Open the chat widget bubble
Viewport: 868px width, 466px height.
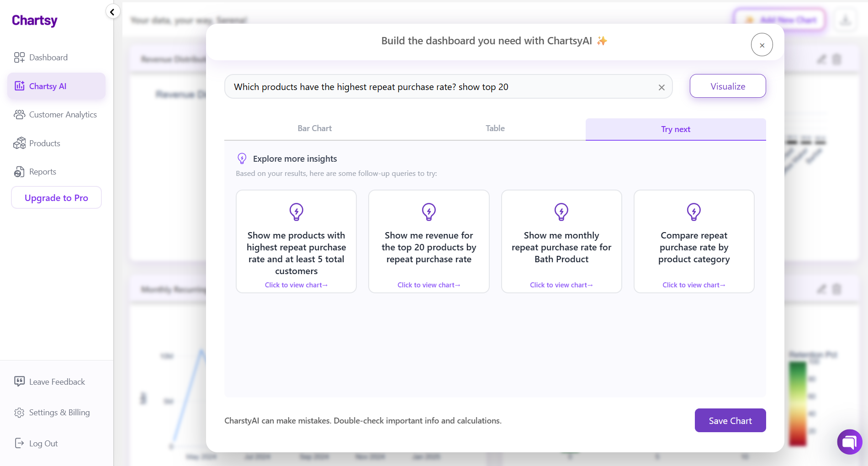click(x=849, y=441)
